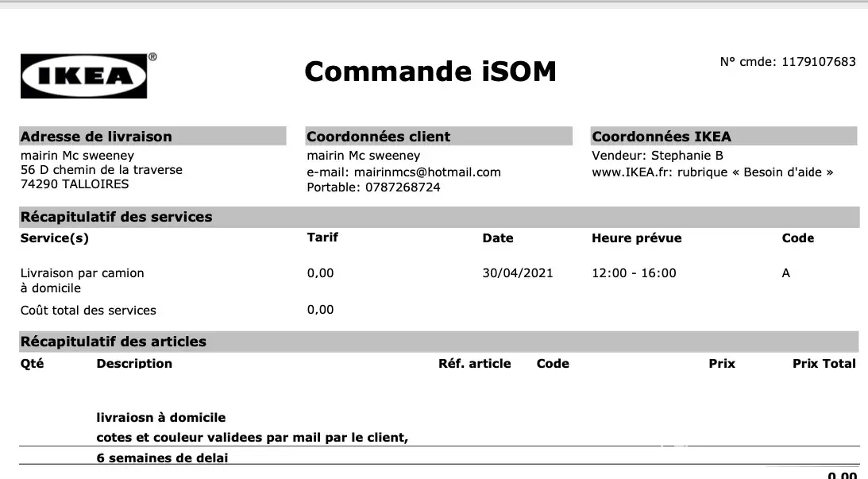The image size is (868, 479).
Task: Click the Prix Total column header
Action: (x=824, y=364)
